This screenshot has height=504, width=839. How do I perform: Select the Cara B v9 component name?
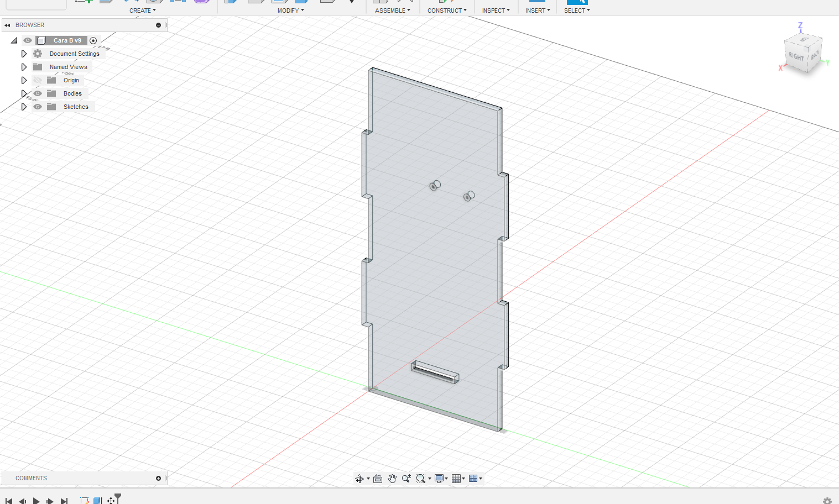pyautogui.click(x=67, y=40)
